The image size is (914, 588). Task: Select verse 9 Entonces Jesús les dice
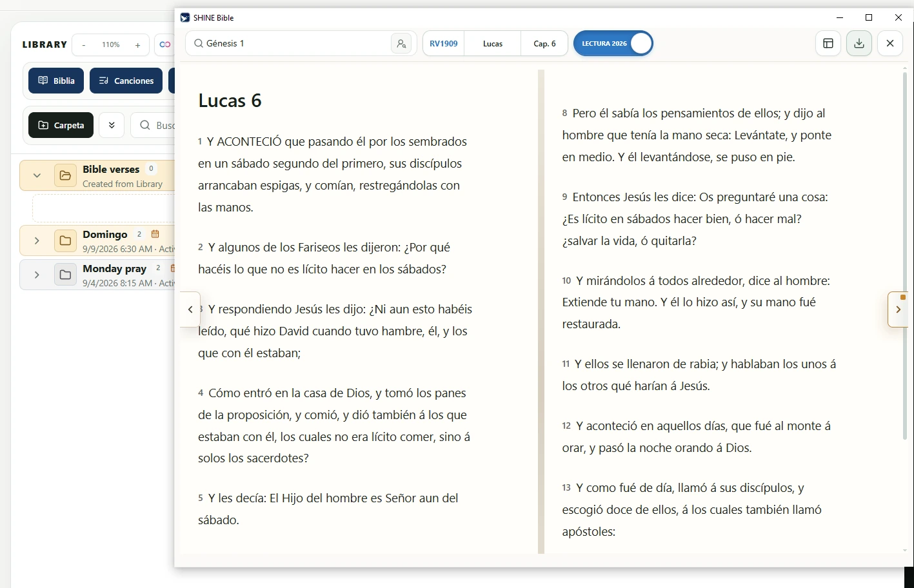[695, 219]
